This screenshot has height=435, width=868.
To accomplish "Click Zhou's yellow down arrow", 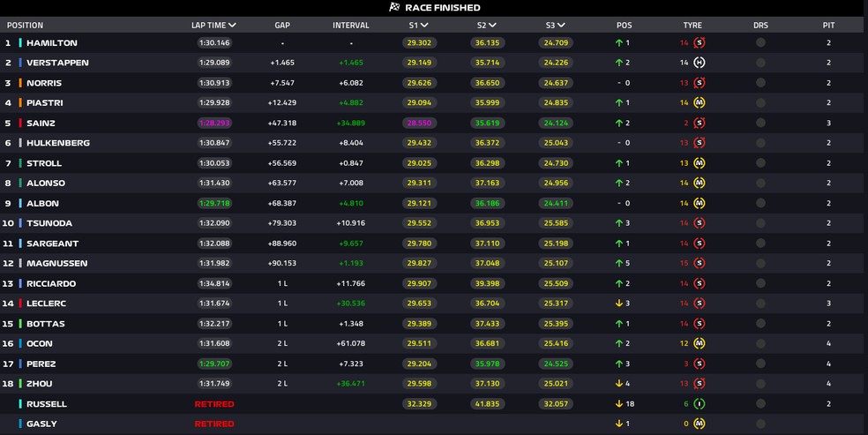I will (618, 384).
